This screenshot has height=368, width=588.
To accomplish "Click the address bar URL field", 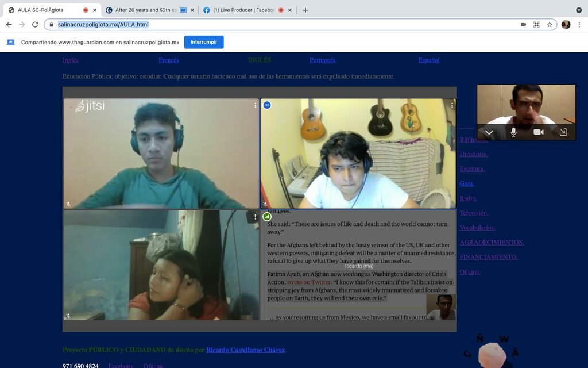I will click(x=287, y=25).
